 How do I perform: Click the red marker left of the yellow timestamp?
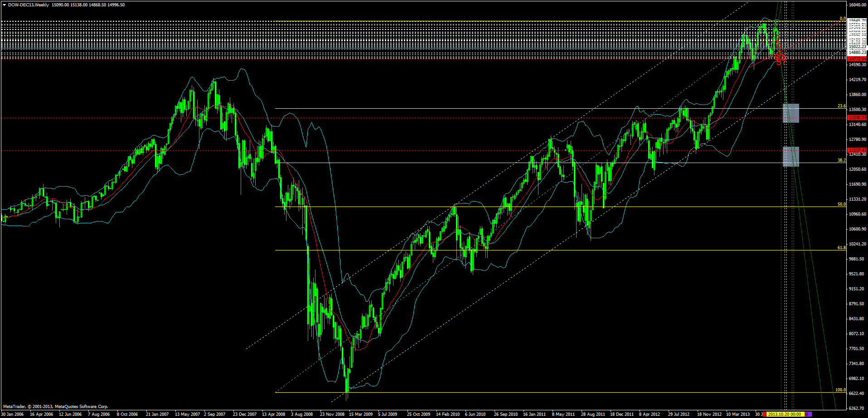point(765,413)
